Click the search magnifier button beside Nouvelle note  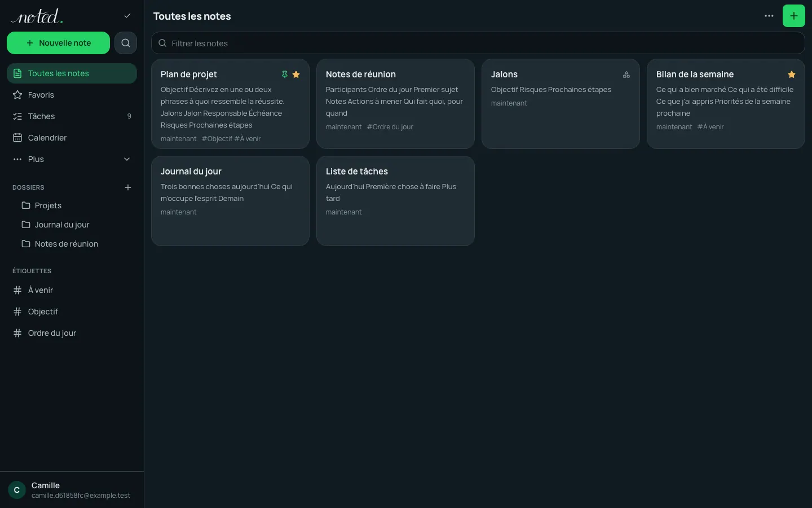[x=126, y=43]
